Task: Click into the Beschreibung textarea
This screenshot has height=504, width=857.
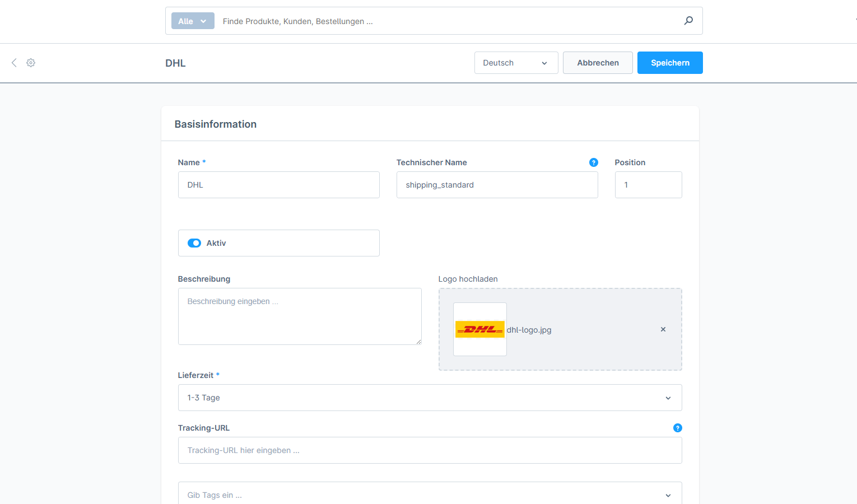Action: tap(300, 316)
